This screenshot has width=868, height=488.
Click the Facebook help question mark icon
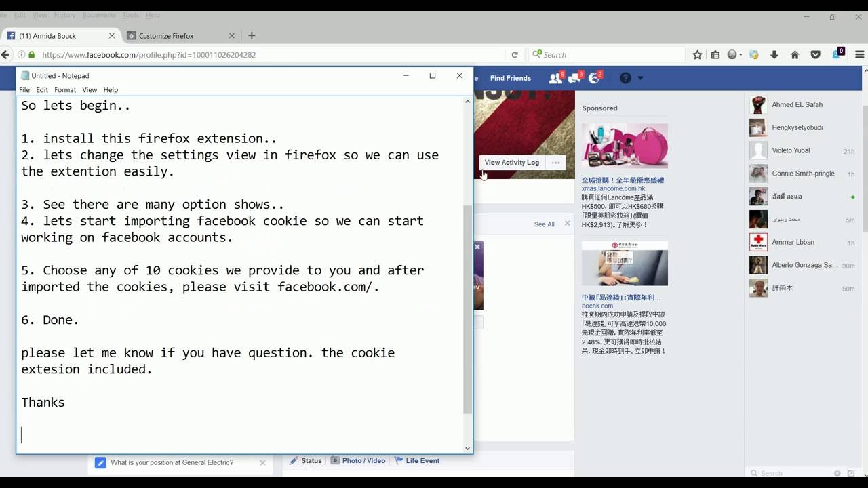[625, 78]
